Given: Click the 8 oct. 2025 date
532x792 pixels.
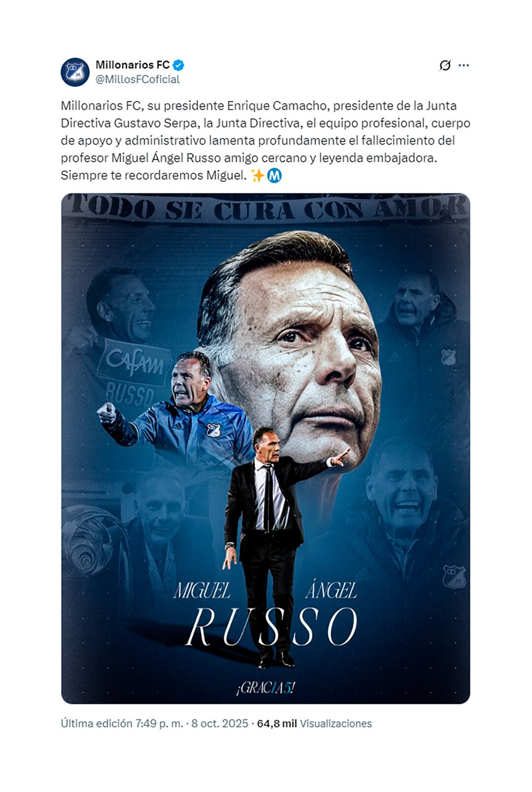Looking at the screenshot, I should pos(220,723).
